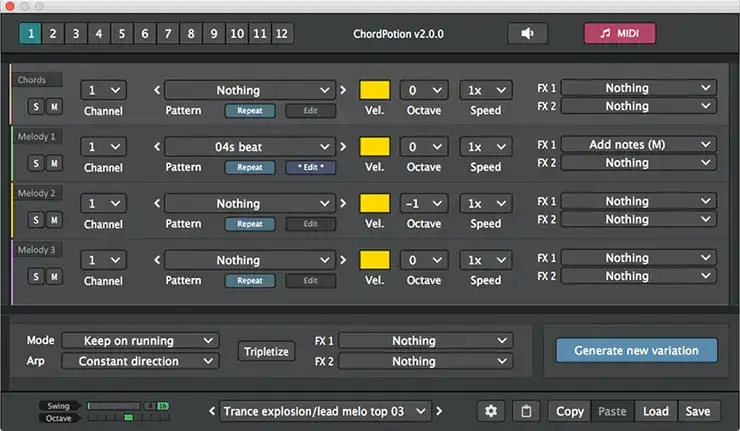Image resolution: width=740 pixels, height=431 pixels.
Task: Open Melody 3 pattern dropdown
Action: pyautogui.click(x=250, y=260)
